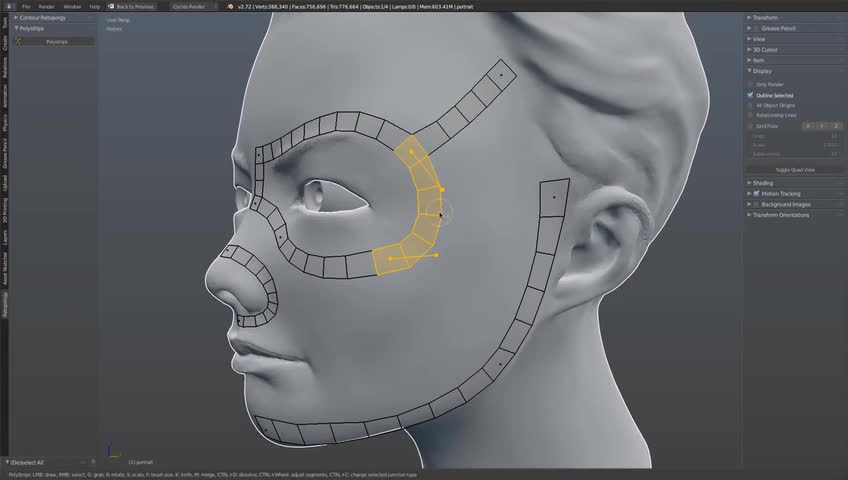Viewport: 848px width, 480px height.
Task: Open the editor type selector icon
Action: coord(9,6)
